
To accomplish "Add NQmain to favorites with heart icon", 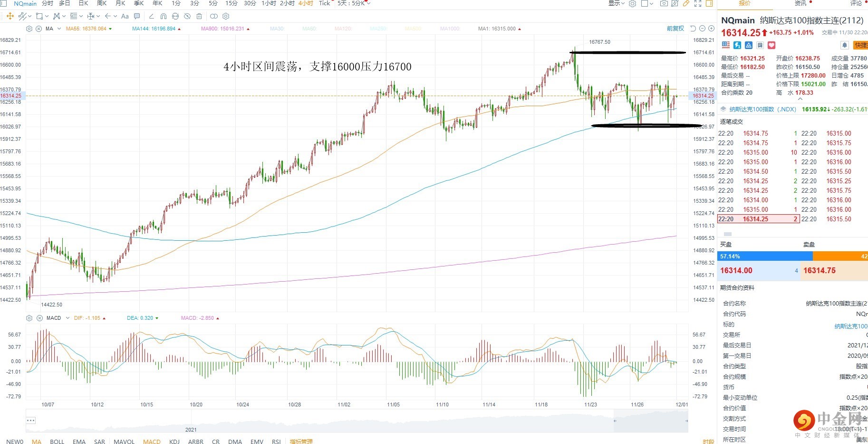I will pyautogui.click(x=772, y=45).
